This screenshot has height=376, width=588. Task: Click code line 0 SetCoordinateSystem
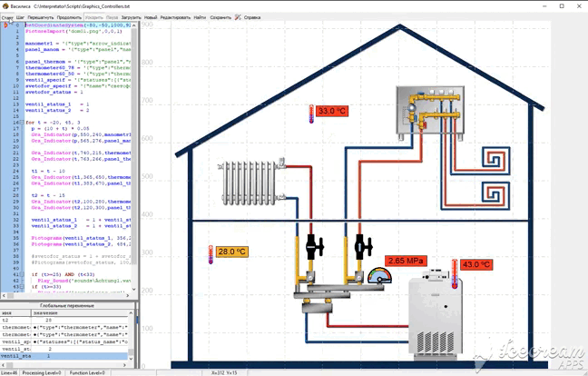coord(78,25)
